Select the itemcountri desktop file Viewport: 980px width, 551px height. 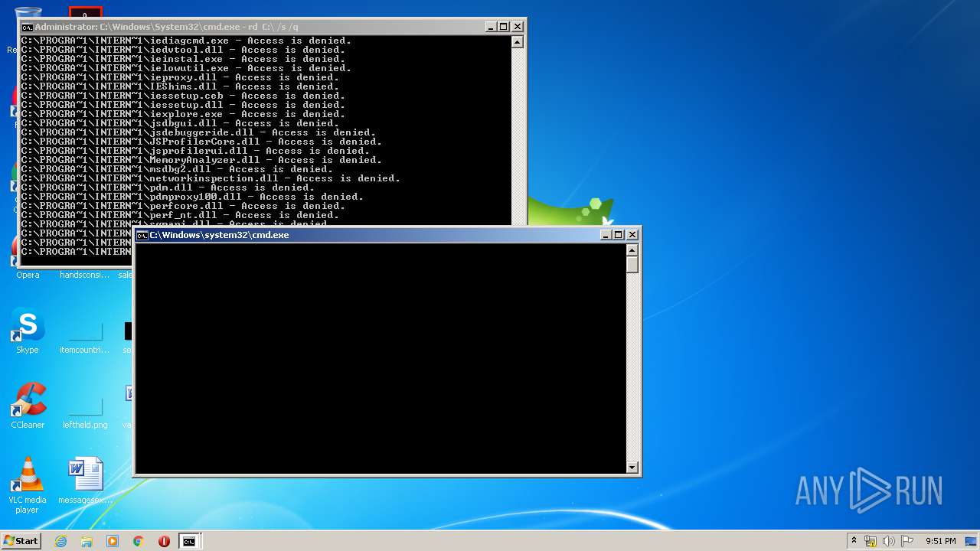click(x=85, y=338)
